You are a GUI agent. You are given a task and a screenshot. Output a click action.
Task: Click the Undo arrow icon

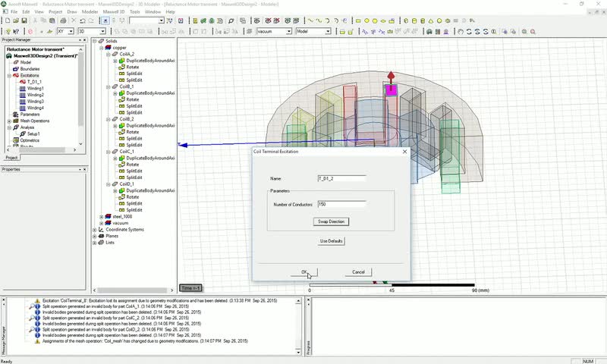coord(83,20)
